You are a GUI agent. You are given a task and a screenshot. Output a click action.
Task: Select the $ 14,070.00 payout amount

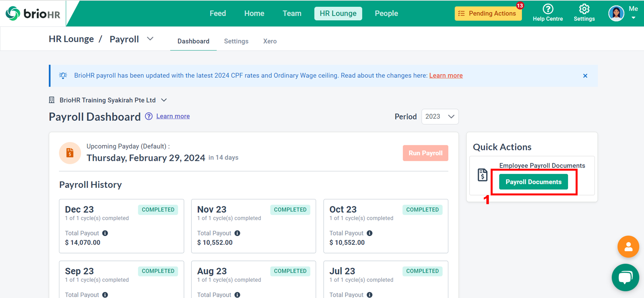(83, 243)
